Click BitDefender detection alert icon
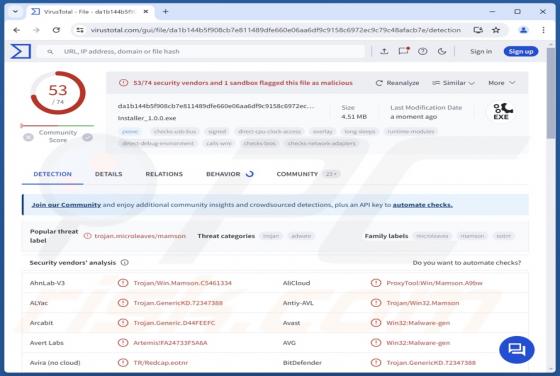The image size is (560, 376). (376, 363)
